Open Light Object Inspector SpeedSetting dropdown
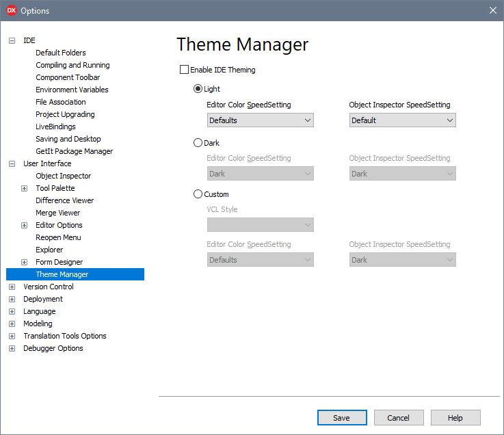 402,120
